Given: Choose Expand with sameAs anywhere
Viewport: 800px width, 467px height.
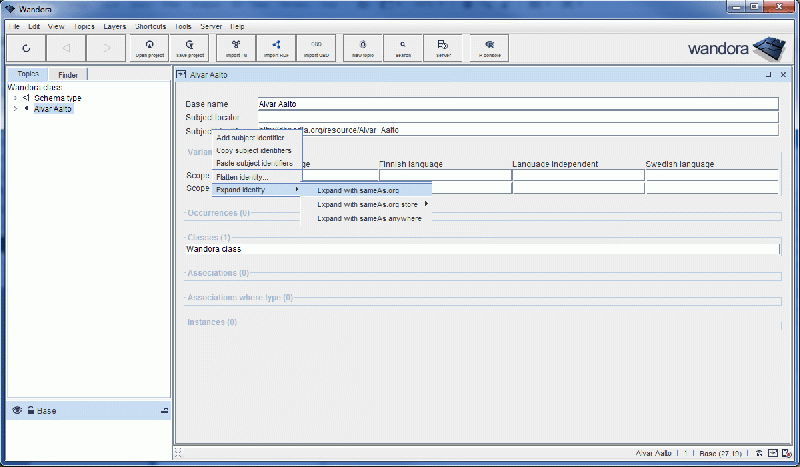Looking at the screenshot, I should [368, 218].
